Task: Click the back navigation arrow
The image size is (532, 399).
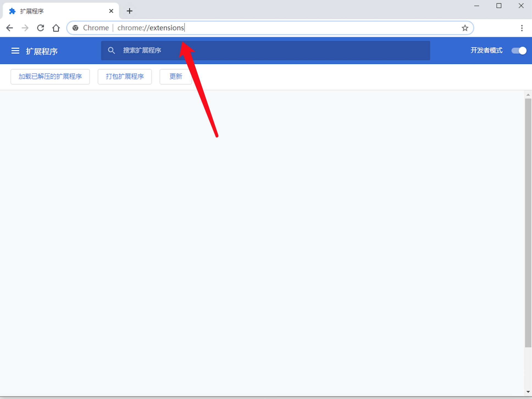Action: (x=10, y=28)
